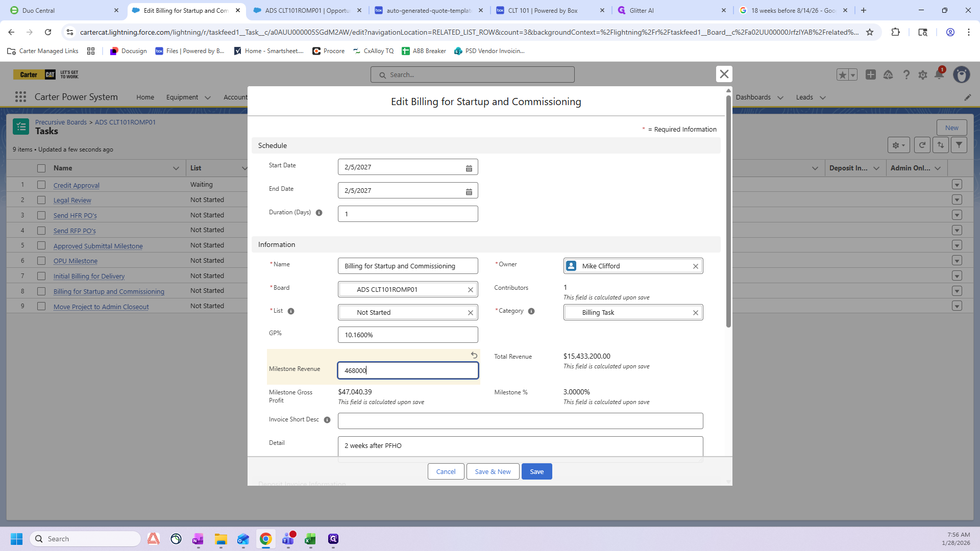Open the notifications bell
980x551 pixels.
939,75
